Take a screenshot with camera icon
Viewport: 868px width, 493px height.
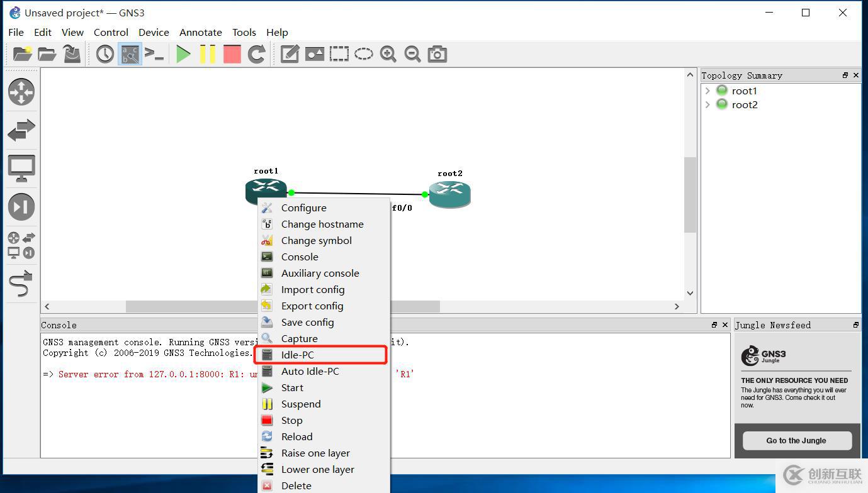click(x=437, y=54)
